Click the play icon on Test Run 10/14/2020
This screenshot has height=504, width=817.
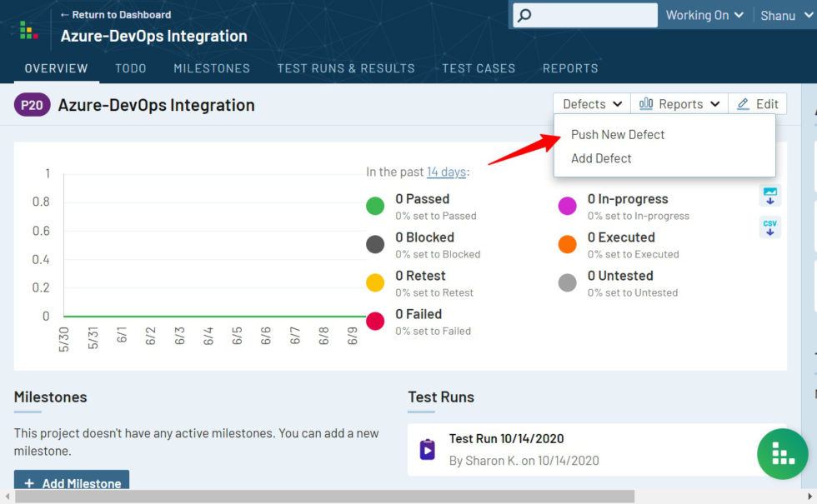click(427, 449)
